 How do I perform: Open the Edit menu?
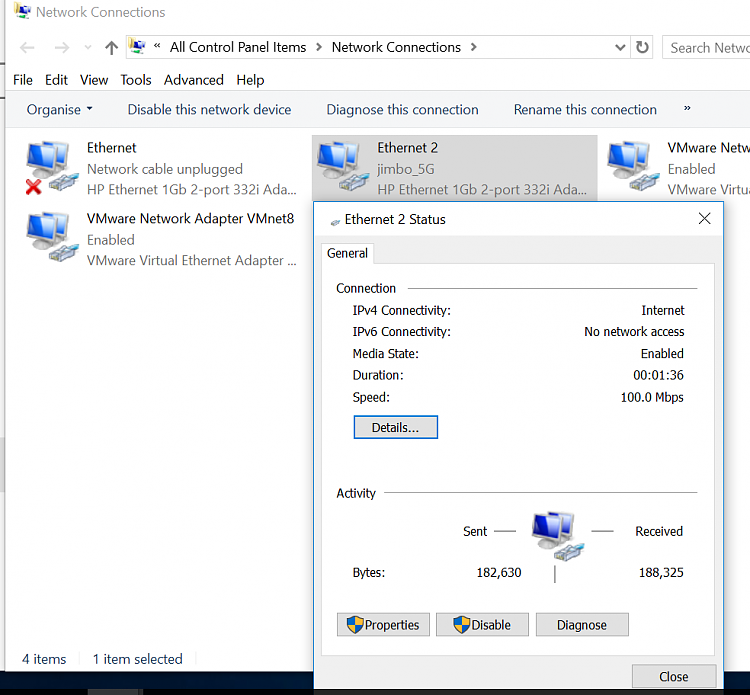point(56,80)
